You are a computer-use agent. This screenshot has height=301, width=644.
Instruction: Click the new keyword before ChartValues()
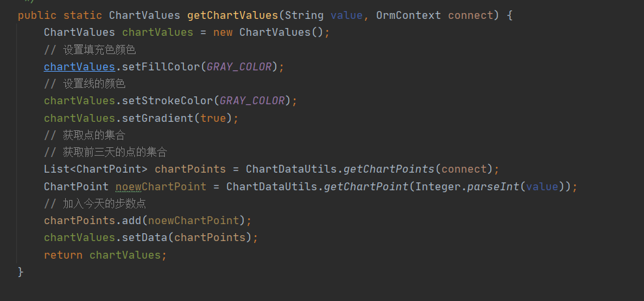coord(222,32)
